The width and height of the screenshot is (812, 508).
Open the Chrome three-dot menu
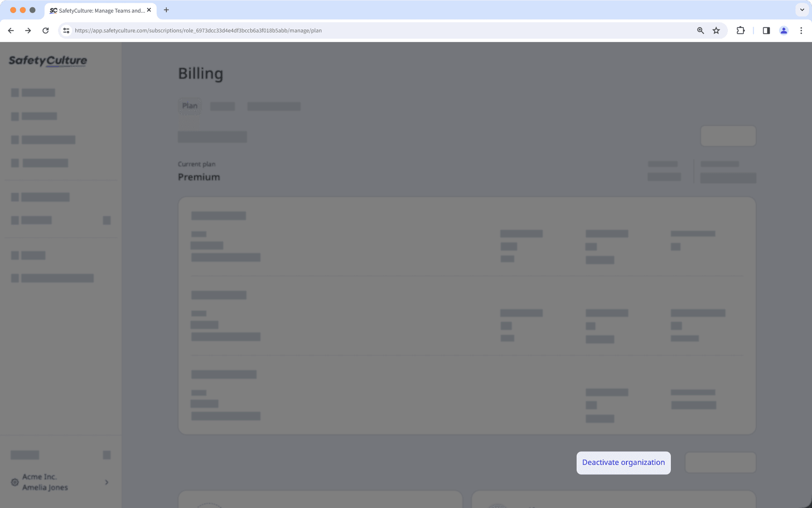click(x=801, y=30)
